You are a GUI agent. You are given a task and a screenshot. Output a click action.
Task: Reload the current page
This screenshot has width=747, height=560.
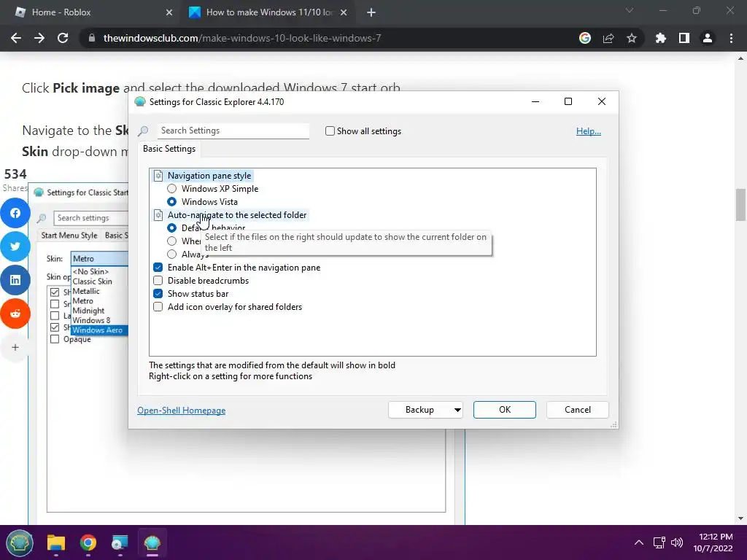(63, 38)
